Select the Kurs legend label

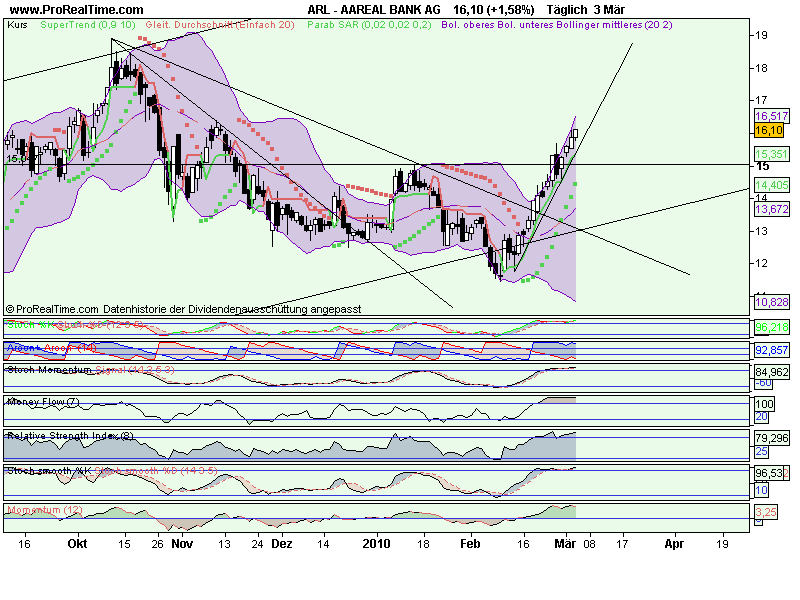pyautogui.click(x=17, y=24)
